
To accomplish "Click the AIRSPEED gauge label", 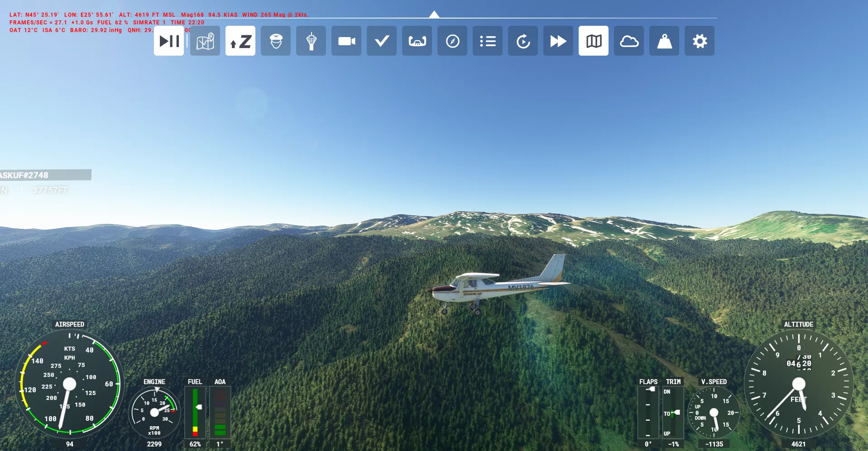I will (x=70, y=324).
